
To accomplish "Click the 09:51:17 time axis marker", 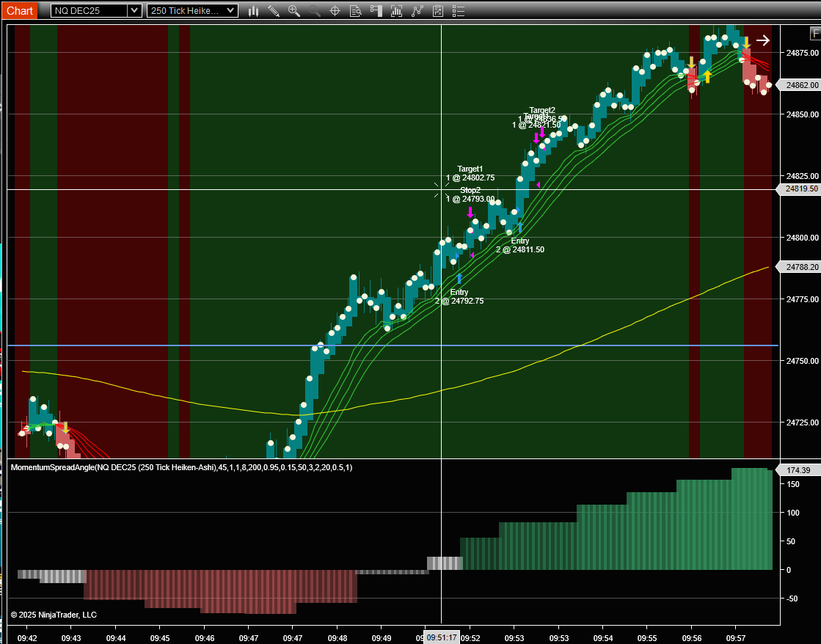I will pyautogui.click(x=442, y=637).
